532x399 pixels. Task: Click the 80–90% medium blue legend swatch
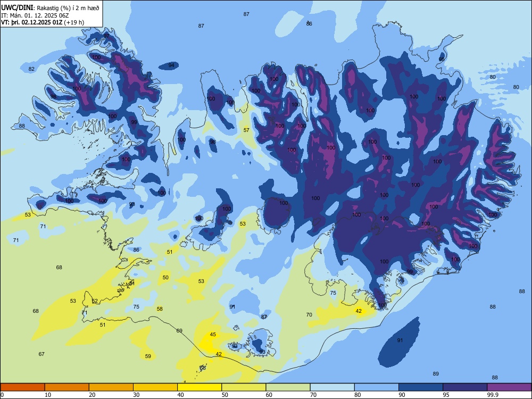point(377,387)
